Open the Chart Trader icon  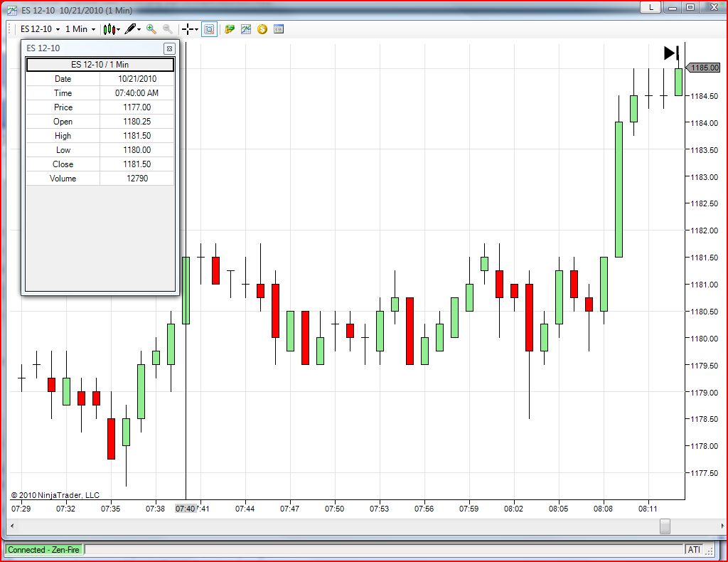[x=230, y=29]
